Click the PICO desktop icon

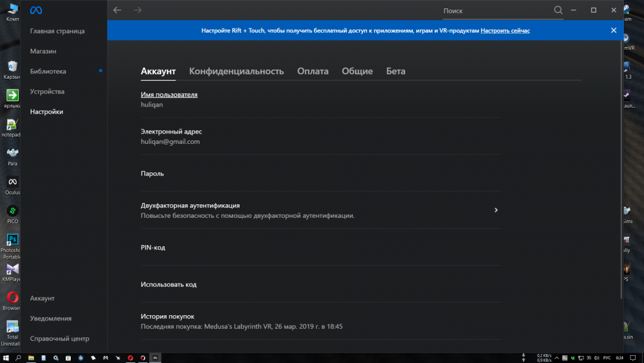pos(12,215)
